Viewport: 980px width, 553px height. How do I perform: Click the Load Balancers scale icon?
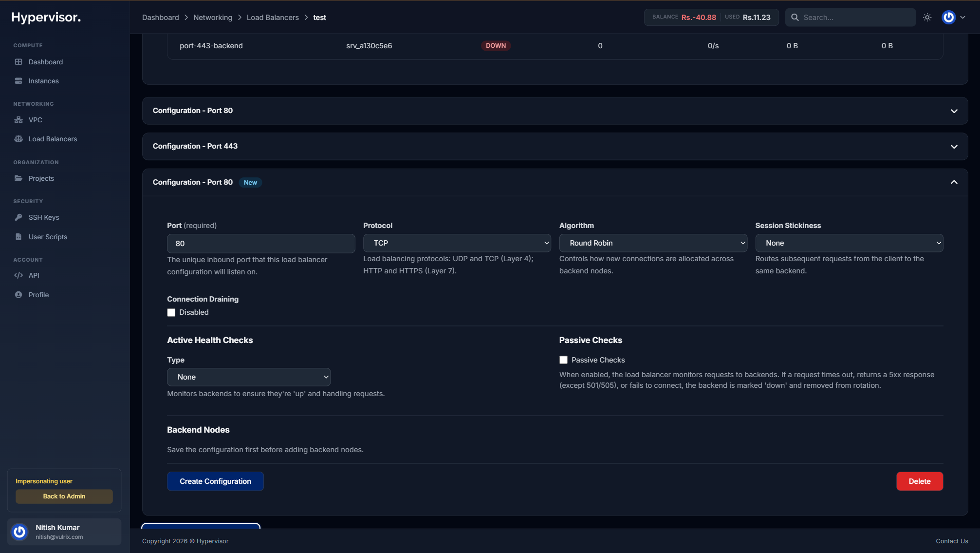18,139
